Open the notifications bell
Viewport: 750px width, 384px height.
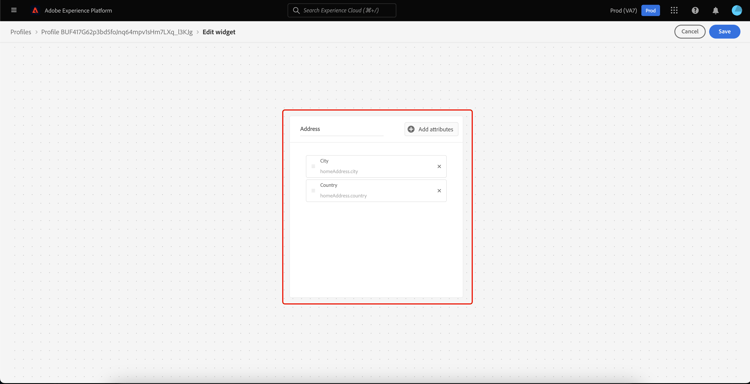(x=716, y=11)
